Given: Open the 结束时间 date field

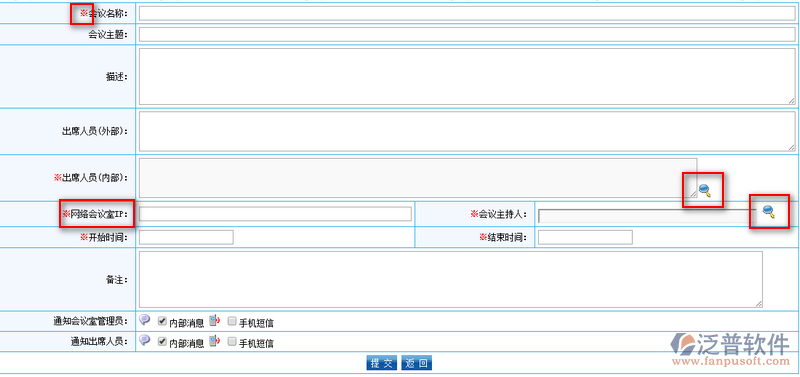Looking at the screenshot, I should (x=585, y=237).
